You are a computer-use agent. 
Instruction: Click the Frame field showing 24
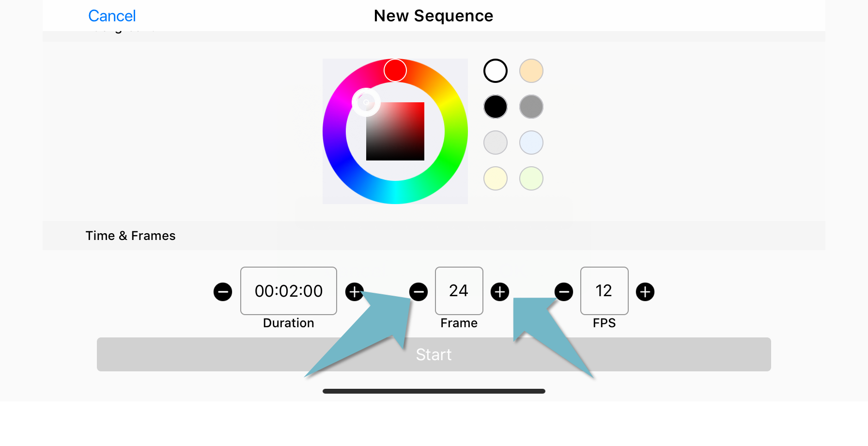click(459, 291)
